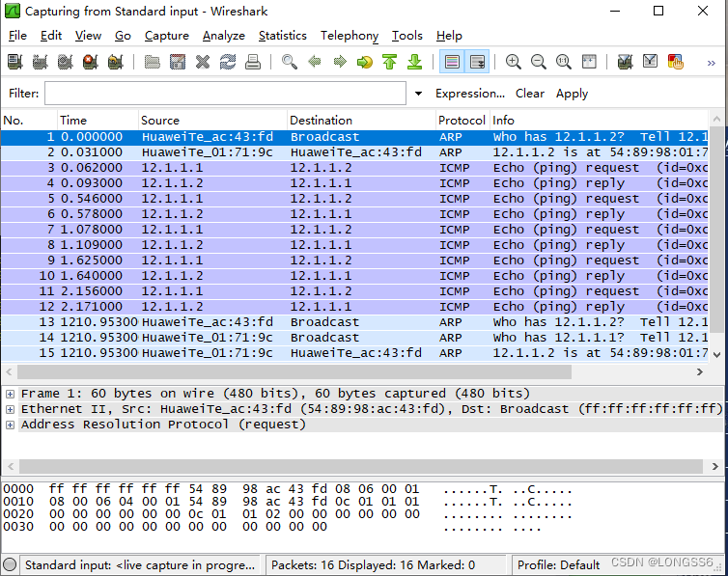The image size is (728, 576).
Task: Open the Go menu
Action: [x=123, y=36]
